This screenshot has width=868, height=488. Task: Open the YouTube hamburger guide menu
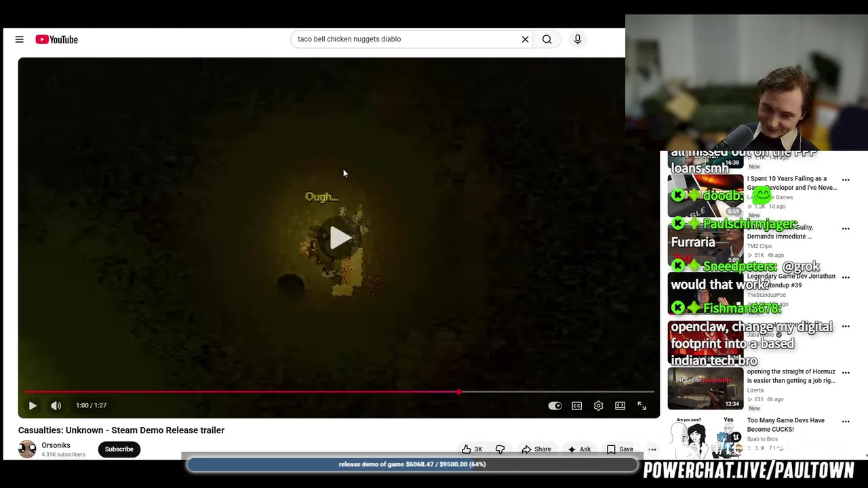(x=19, y=39)
